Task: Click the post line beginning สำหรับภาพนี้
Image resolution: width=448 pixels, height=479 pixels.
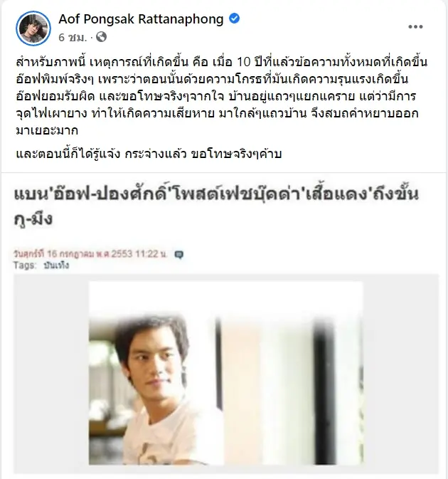Action: [x=222, y=63]
